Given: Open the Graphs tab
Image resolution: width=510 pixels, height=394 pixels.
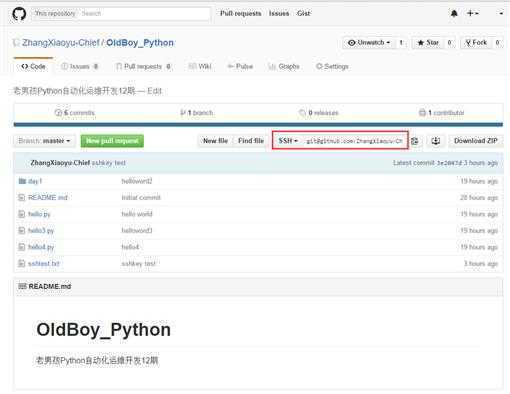Looking at the screenshot, I should tap(284, 66).
